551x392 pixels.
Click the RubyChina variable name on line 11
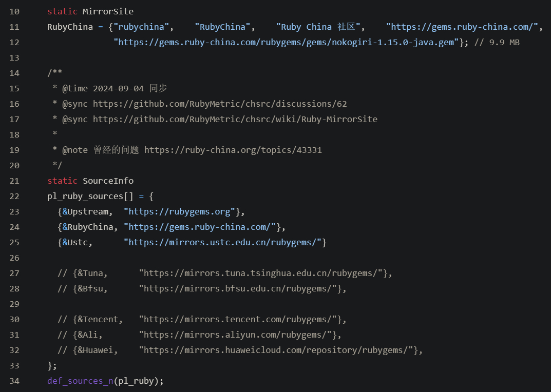point(70,27)
